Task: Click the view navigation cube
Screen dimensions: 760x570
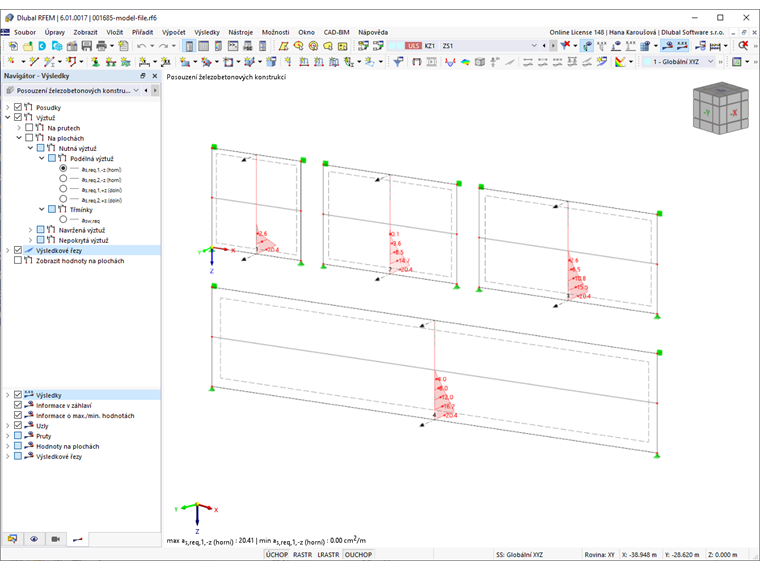Action: pos(720,108)
